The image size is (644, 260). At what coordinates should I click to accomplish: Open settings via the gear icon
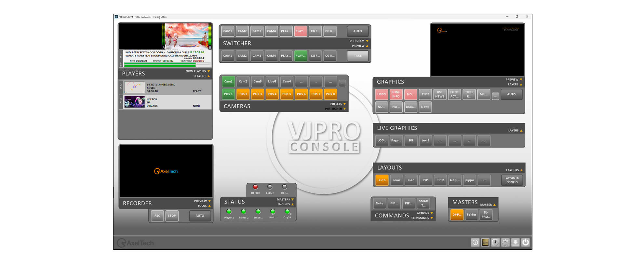point(505,242)
